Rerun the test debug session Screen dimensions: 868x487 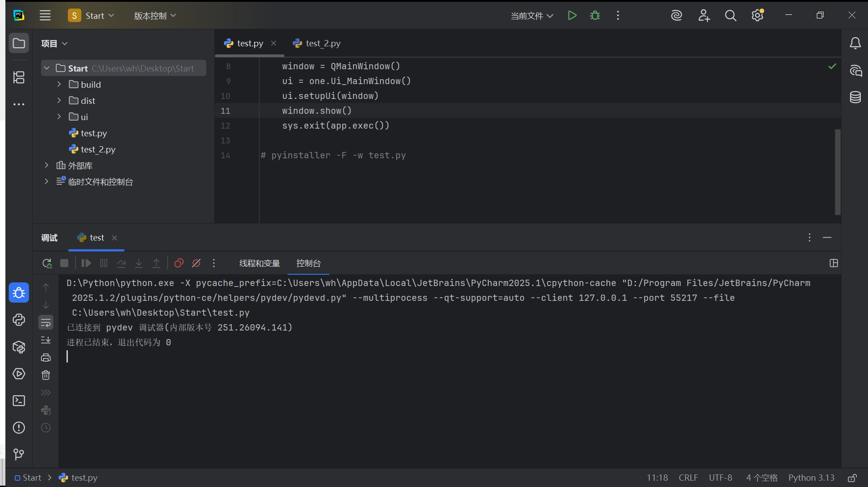[x=47, y=264]
